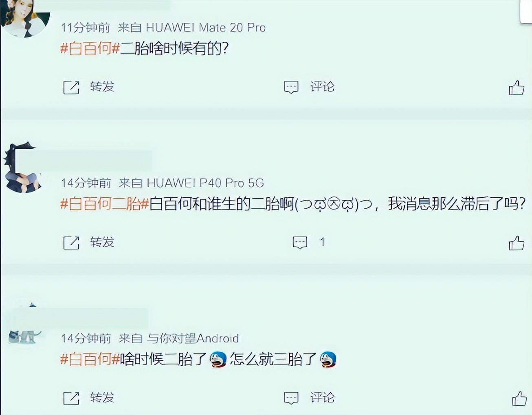
Task: Click the HUAWEI Mate 20 Pro source link
Action: [206, 27]
